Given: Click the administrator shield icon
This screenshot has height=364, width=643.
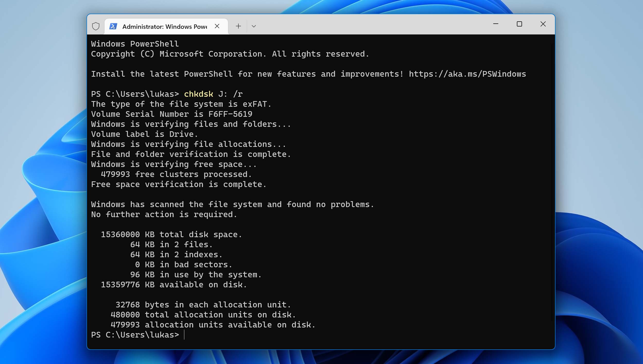Looking at the screenshot, I should [x=96, y=26].
